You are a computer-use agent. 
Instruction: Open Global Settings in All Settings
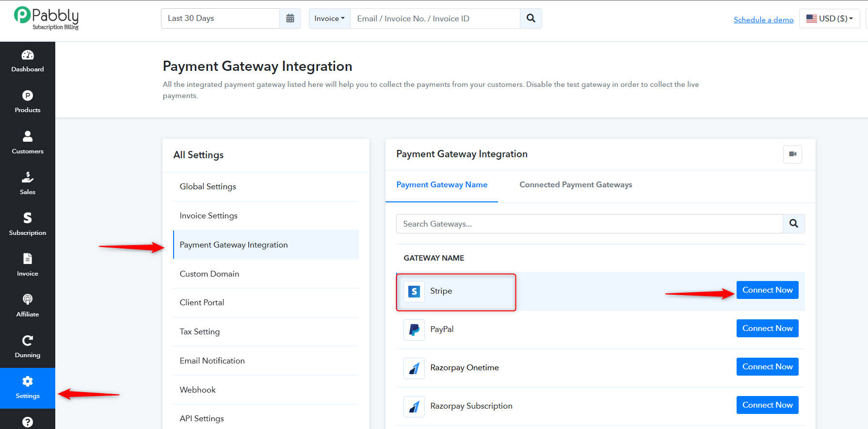266,187
